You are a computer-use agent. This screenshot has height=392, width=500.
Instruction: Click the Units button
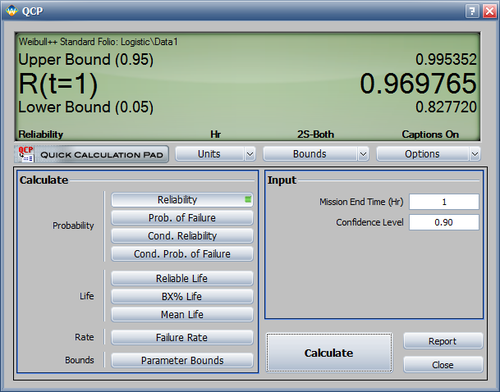pos(210,154)
